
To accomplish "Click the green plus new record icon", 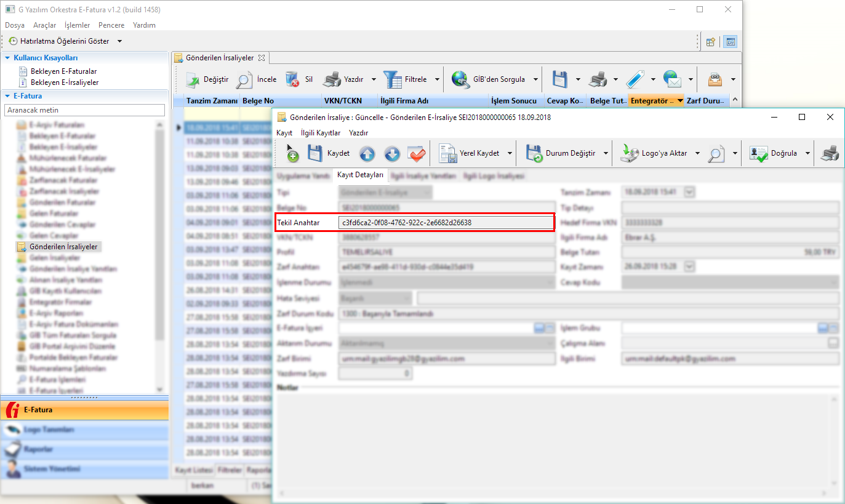I will tap(292, 154).
